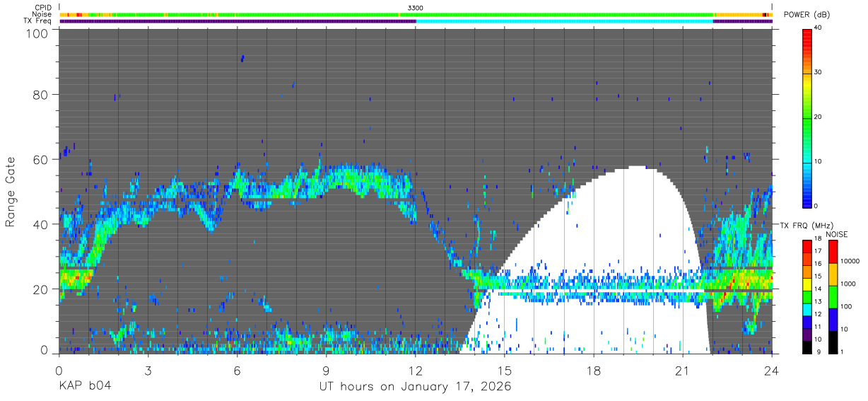Click the noise color bar
The width and height of the screenshot is (868, 401).
[x=834, y=297]
